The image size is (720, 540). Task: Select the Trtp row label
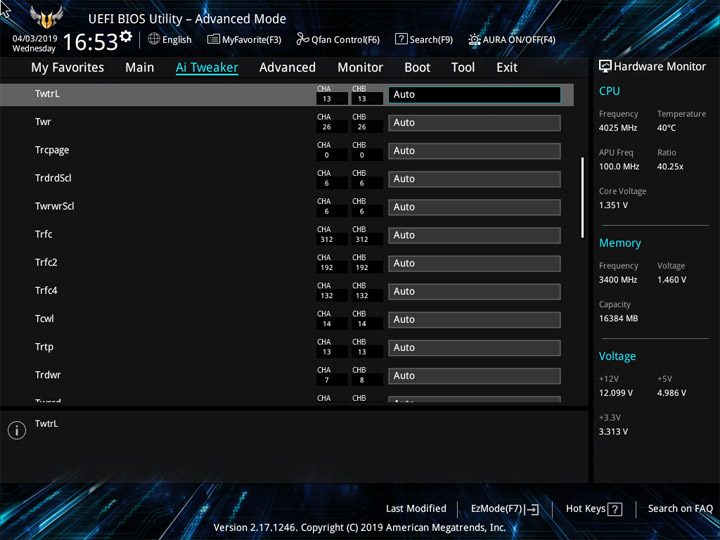44,347
